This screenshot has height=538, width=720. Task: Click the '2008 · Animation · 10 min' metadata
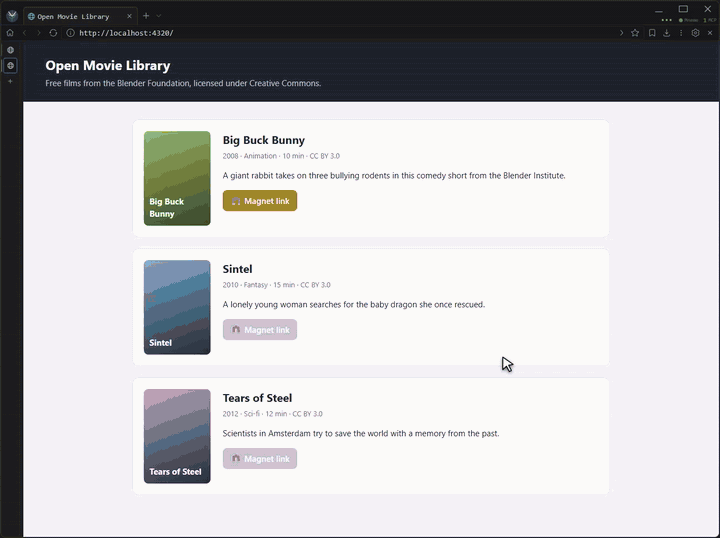264,156
